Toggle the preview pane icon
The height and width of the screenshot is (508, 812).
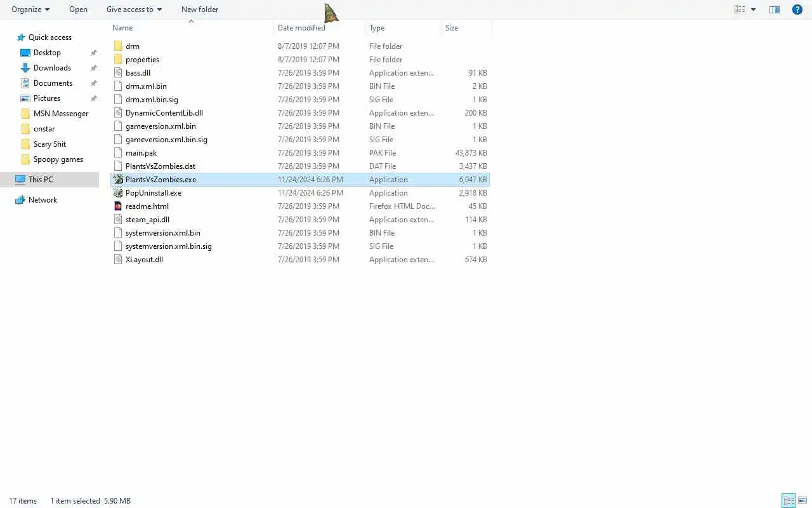(775, 10)
